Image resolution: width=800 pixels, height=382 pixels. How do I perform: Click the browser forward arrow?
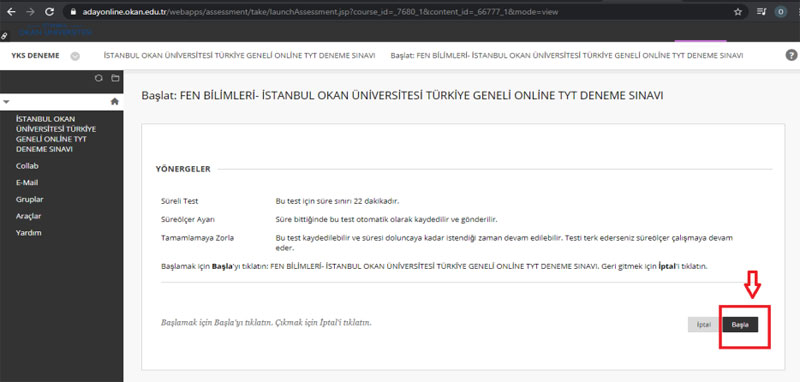pos(30,11)
